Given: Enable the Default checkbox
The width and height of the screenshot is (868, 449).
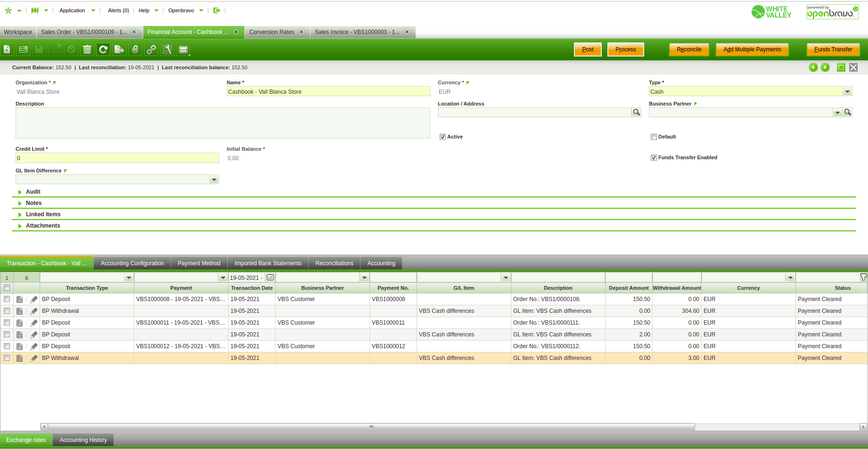Looking at the screenshot, I should pyautogui.click(x=654, y=137).
